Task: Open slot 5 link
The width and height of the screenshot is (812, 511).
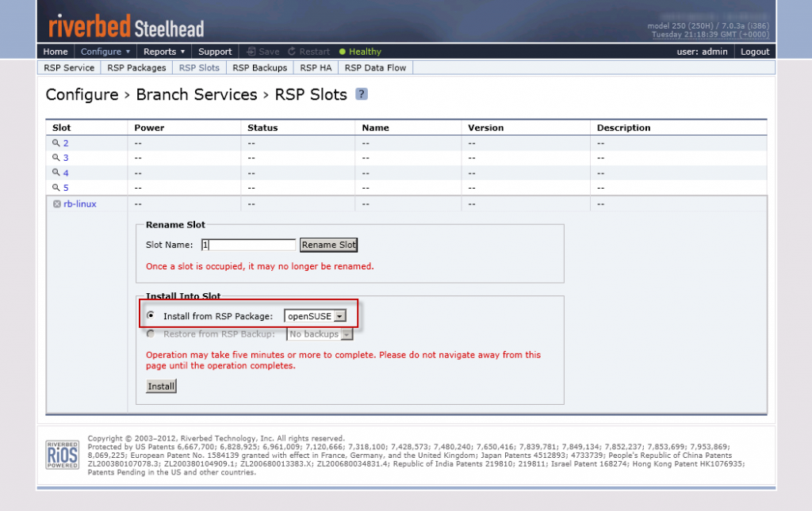Action: 66,187
